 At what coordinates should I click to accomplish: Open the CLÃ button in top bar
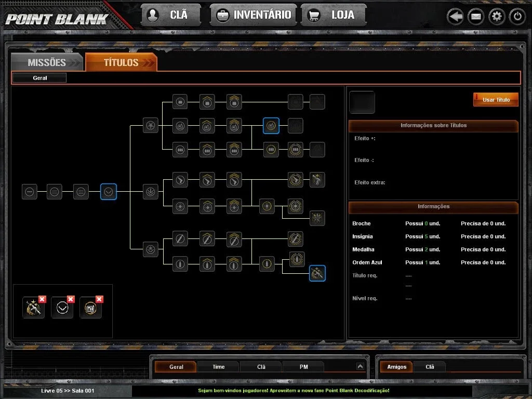click(171, 15)
